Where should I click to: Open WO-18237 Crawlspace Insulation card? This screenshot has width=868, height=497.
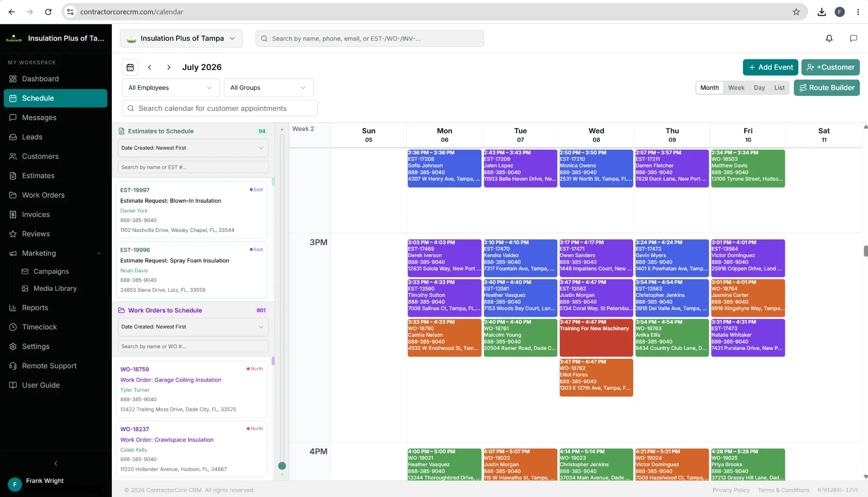point(192,449)
